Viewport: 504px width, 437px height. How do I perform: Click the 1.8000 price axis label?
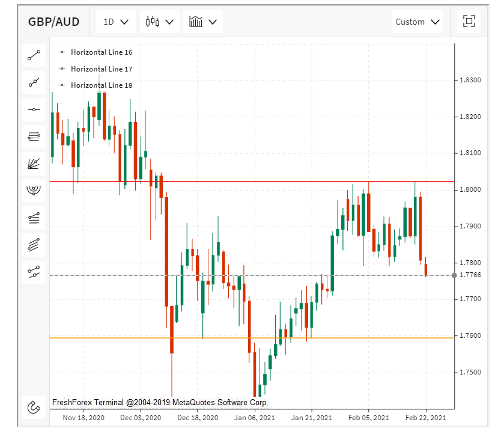[x=470, y=189]
